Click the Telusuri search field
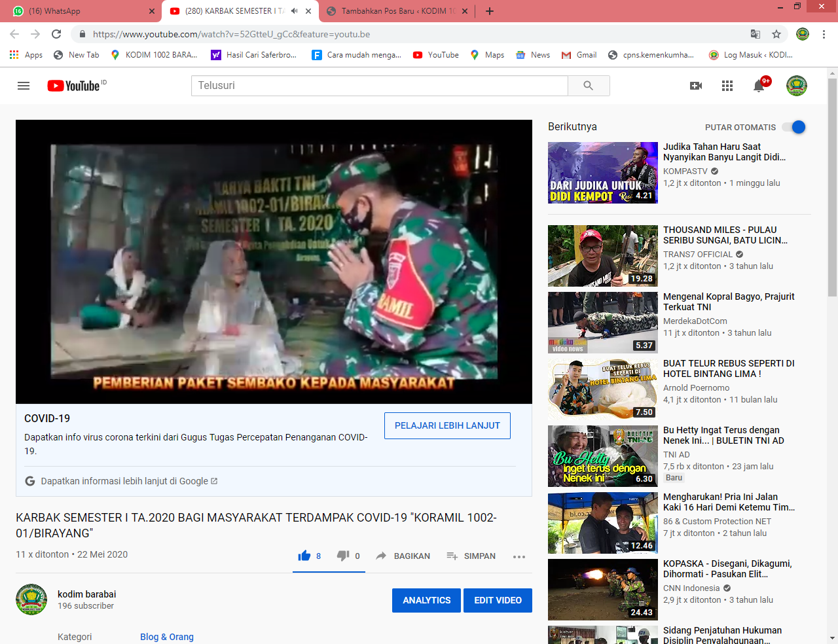This screenshot has height=644, width=838. point(380,86)
